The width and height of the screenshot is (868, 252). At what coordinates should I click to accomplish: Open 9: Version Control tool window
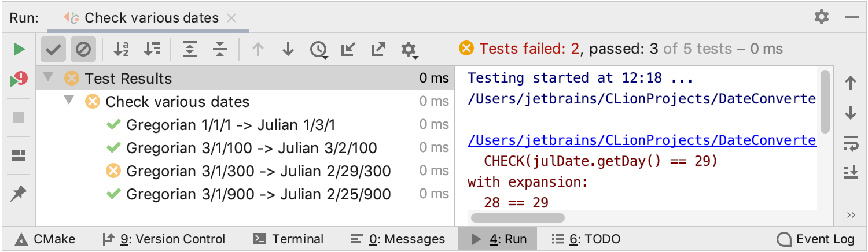(164, 239)
